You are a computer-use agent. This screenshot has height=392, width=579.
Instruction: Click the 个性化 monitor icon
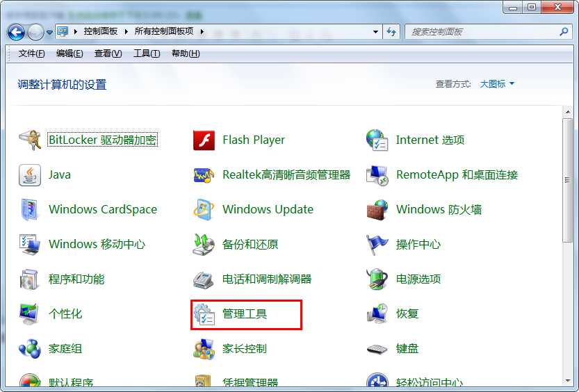pos(30,314)
